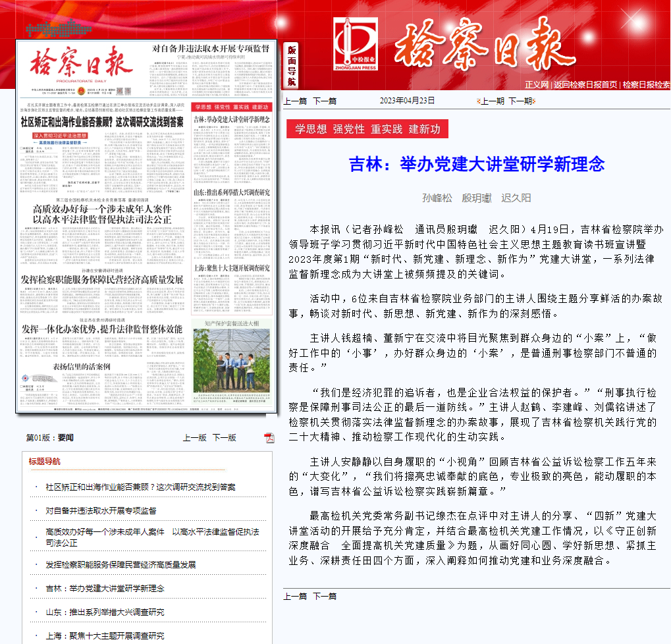This screenshot has height=644, width=671.
Task: Go to next issue 下一期
Action: point(520,101)
